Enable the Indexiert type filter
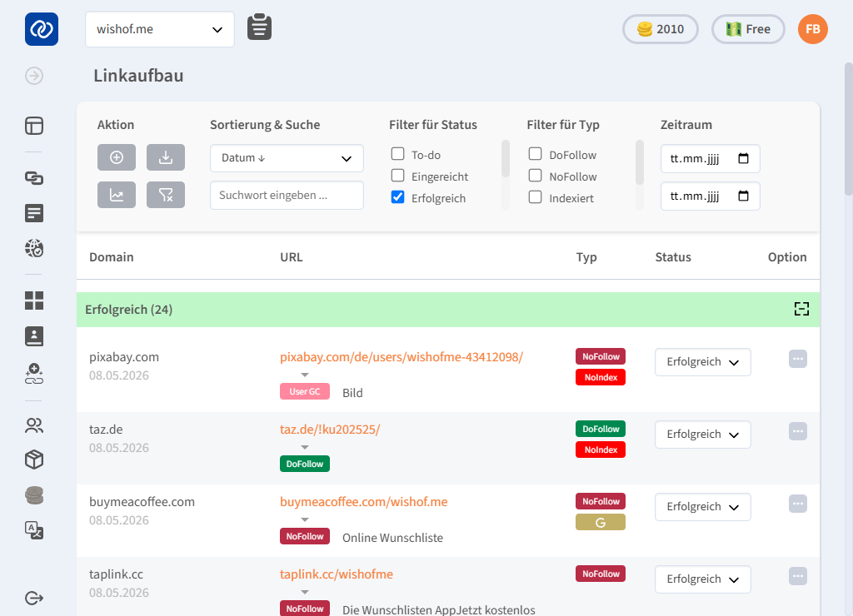Viewport: 853px width, 616px height. click(x=536, y=196)
